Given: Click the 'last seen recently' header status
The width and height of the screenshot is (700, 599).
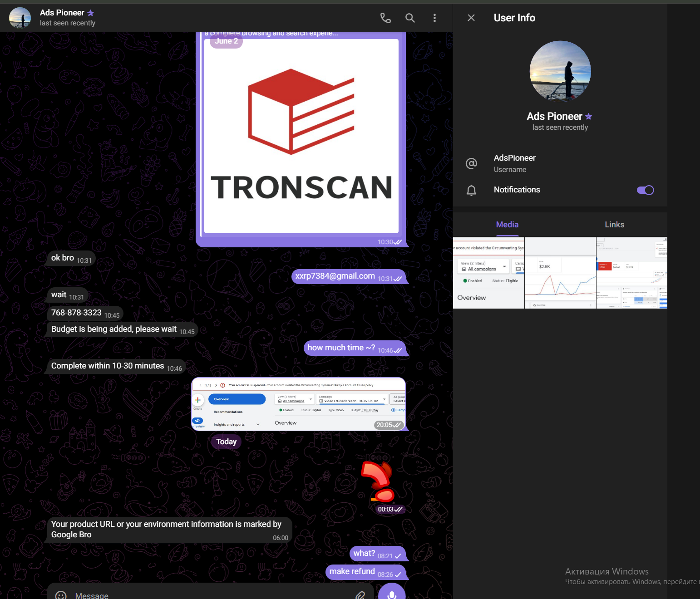Looking at the screenshot, I should click(x=68, y=23).
